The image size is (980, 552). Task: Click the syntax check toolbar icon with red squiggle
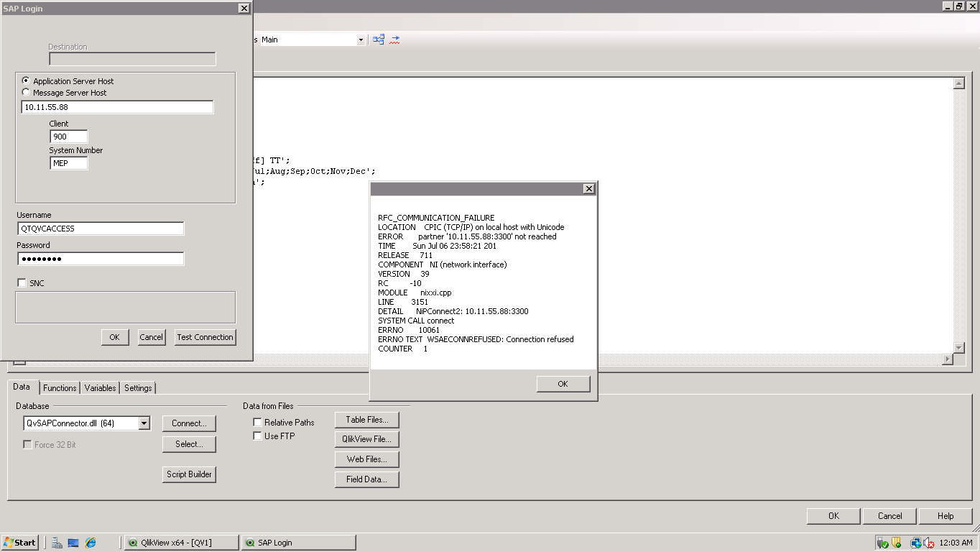pos(394,40)
